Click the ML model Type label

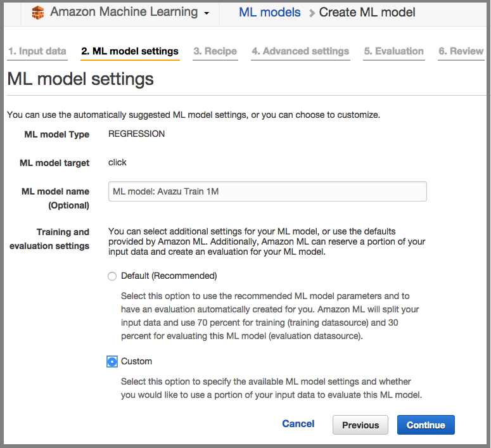click(56, 134)
